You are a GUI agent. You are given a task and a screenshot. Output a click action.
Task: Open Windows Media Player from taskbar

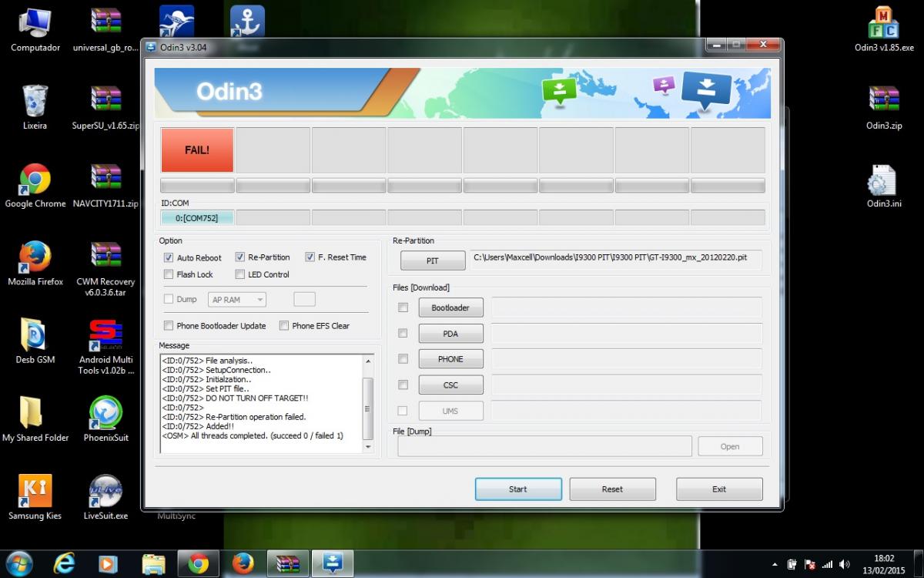pyautogui.click(x=109, y=564)
